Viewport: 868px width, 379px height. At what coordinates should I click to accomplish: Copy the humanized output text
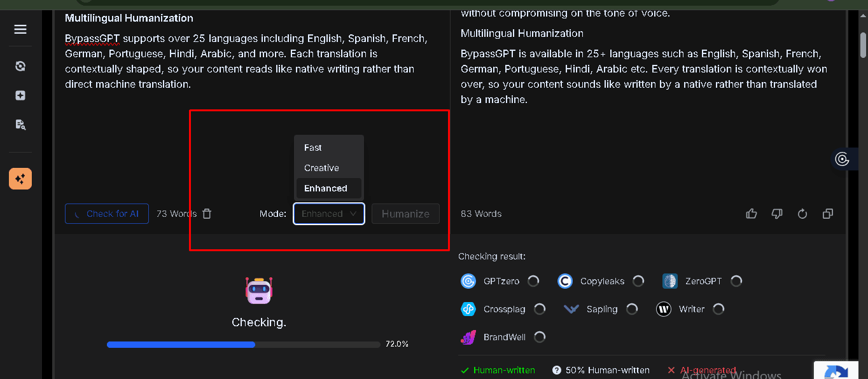[x=828, y=214]
